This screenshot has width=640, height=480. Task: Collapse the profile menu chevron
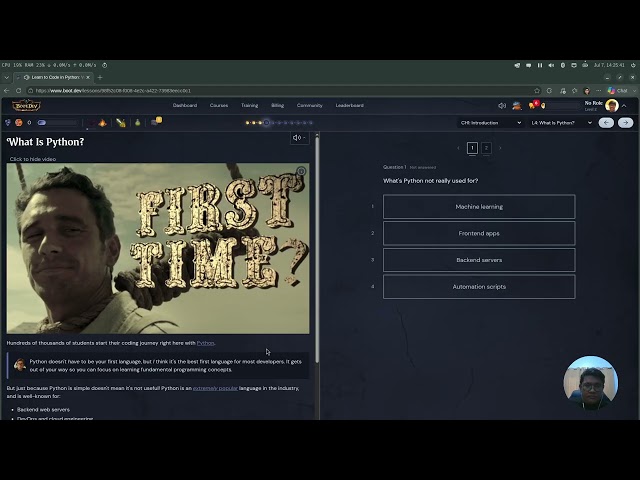[624, 106]
